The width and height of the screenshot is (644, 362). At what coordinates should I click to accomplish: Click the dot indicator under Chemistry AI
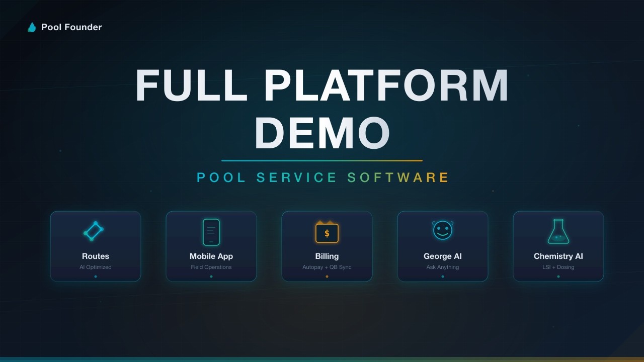coord(558,277)
